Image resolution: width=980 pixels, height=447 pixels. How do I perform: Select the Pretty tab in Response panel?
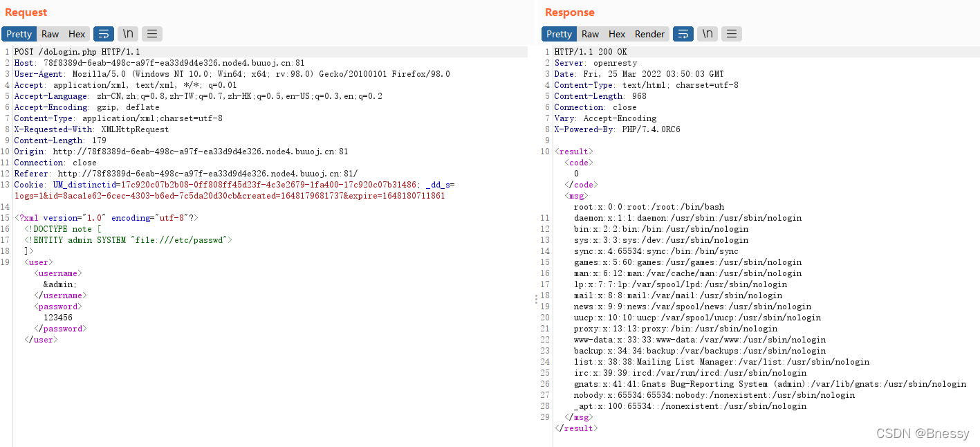(559, 34)
